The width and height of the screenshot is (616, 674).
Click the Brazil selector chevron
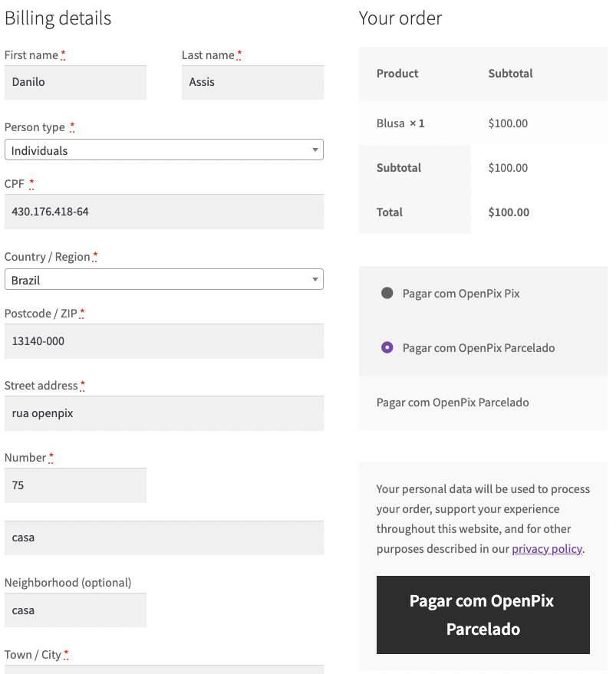pyautogui.click(x=315, y=279)
